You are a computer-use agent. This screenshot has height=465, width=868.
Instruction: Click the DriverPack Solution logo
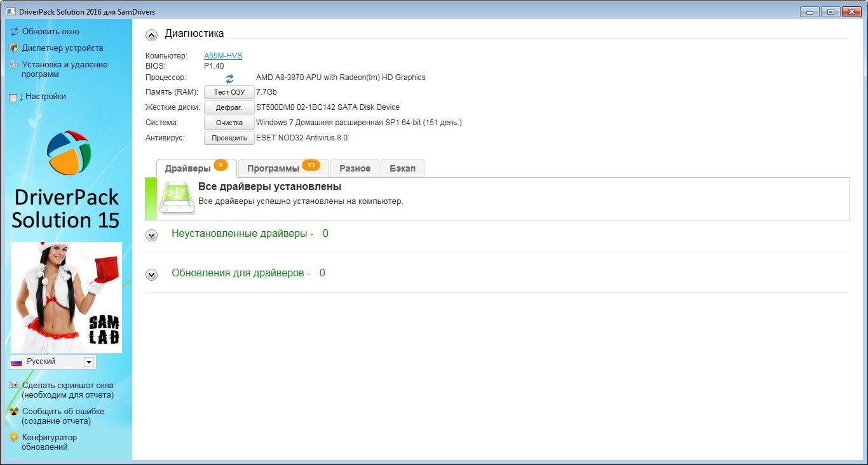click(x=69, y=152)
